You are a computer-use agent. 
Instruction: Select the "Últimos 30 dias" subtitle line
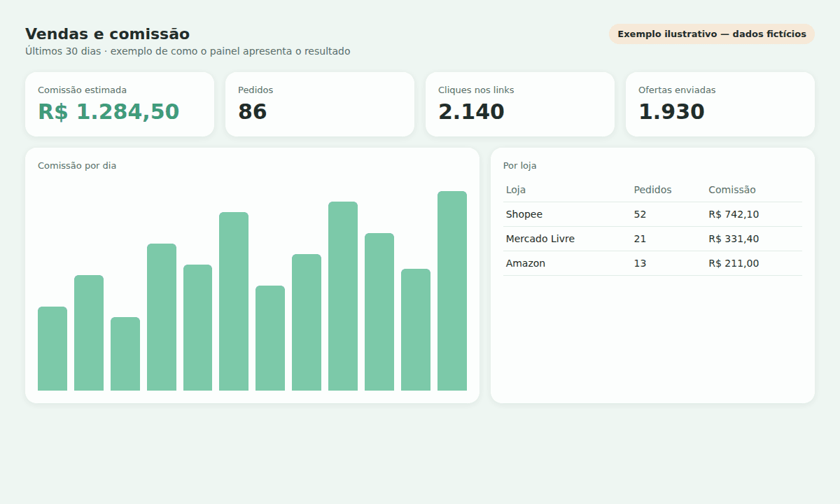pos(188,51)
